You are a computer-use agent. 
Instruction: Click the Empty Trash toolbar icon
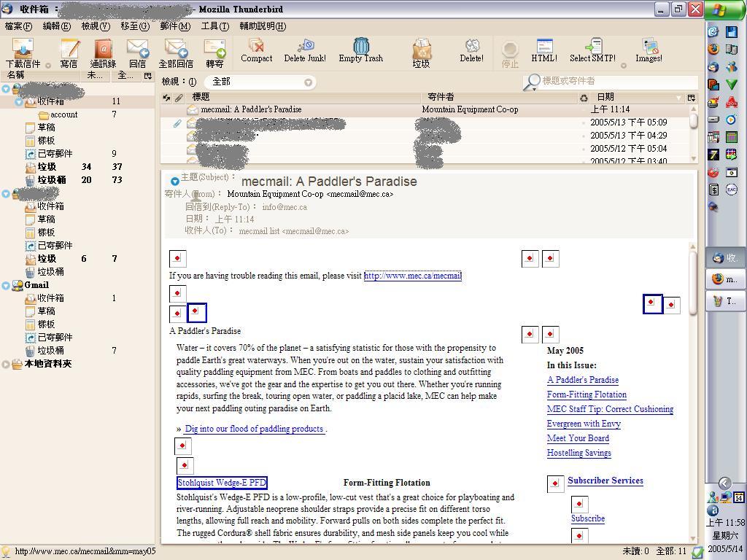coord(360,51)
